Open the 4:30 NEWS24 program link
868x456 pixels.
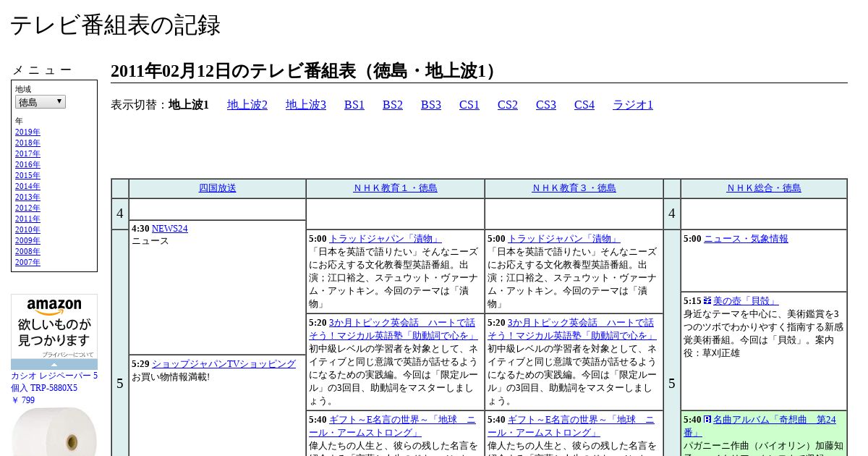[x=169, y=229]
